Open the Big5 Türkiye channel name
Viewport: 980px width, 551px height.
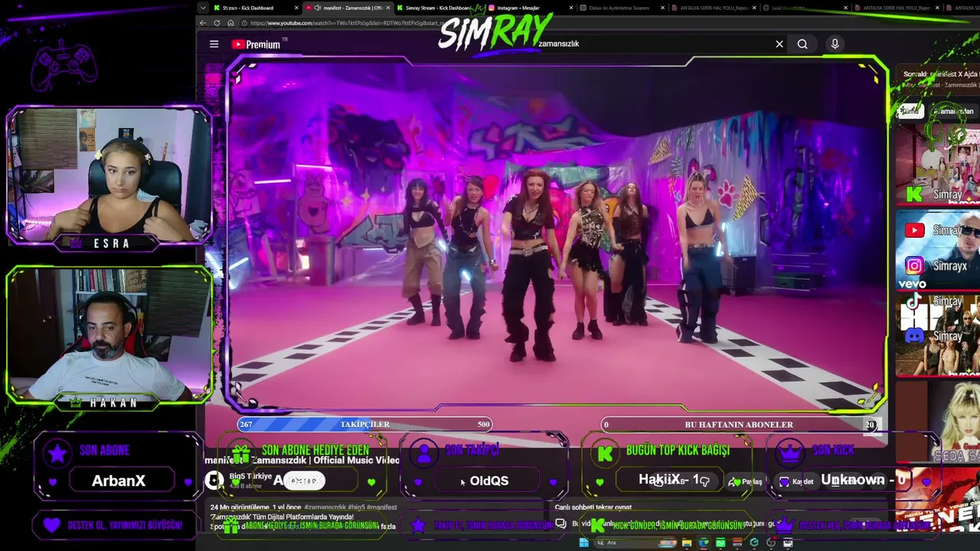pyautogui.click(x=250, y=476)
